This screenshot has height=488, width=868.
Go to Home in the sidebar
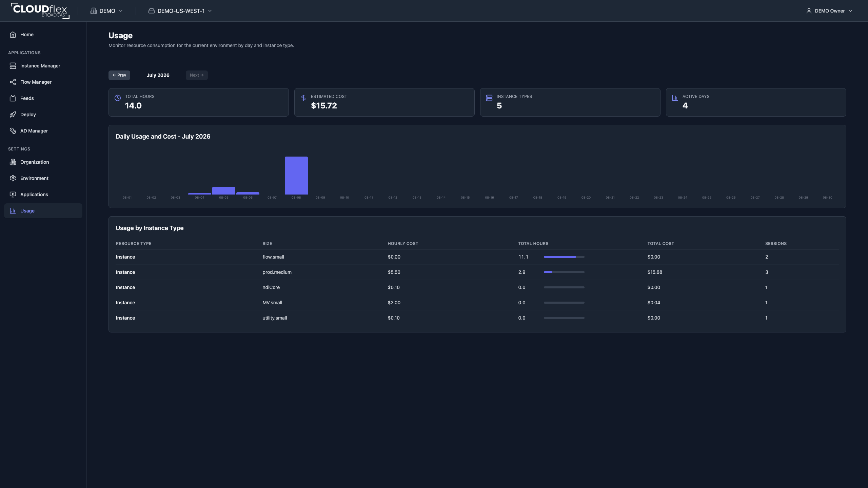(43, 35)
